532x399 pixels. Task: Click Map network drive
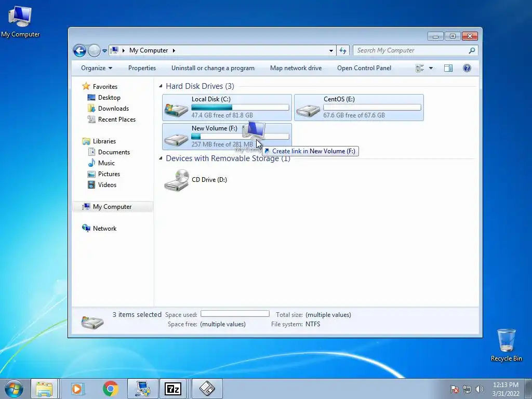[296, 68]
